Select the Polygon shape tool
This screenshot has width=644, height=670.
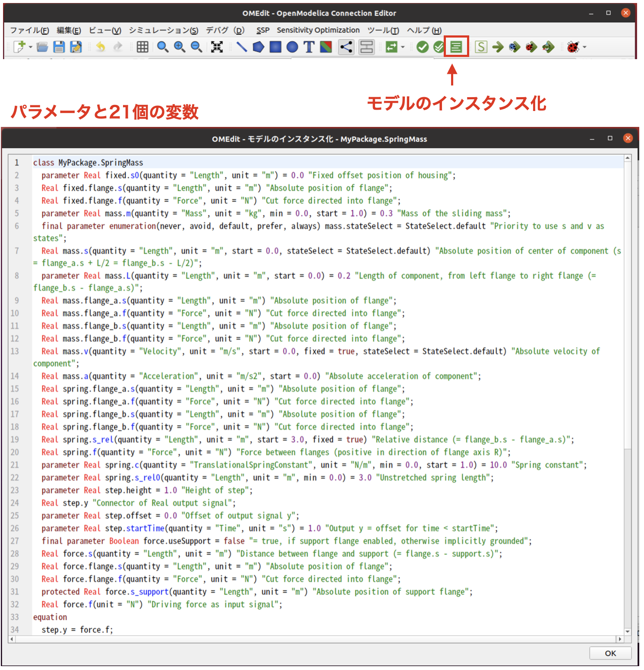point(259,47)
